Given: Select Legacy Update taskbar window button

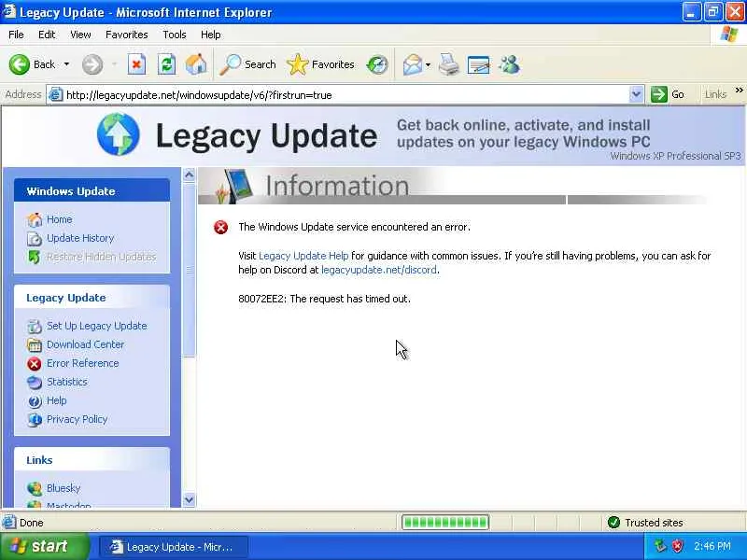Looking at the screenshot, I should pos(174,547).
